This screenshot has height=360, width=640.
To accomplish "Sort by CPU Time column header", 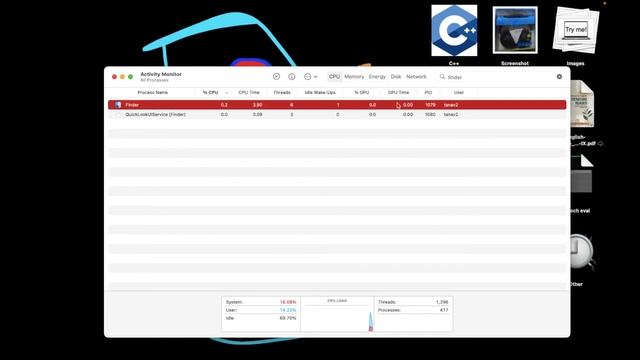I will point(249,93).
